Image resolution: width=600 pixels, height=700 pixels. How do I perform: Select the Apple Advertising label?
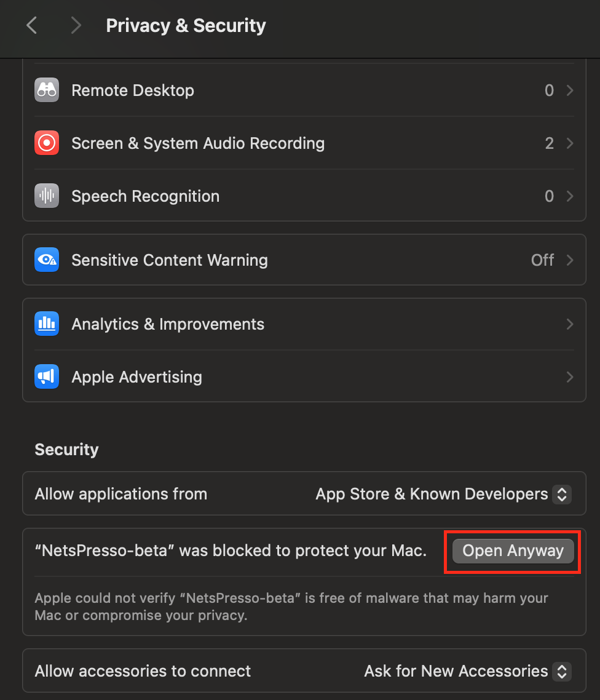[136, 377]
